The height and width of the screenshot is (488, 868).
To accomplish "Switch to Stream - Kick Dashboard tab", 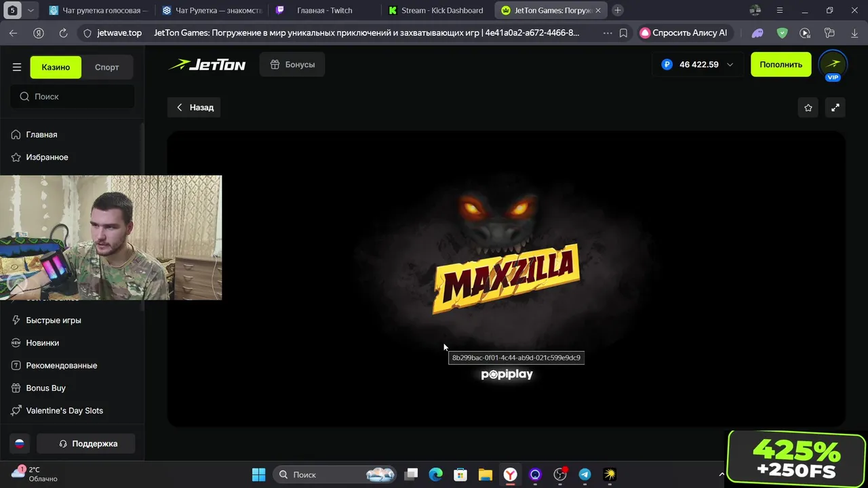I will 437,10.
